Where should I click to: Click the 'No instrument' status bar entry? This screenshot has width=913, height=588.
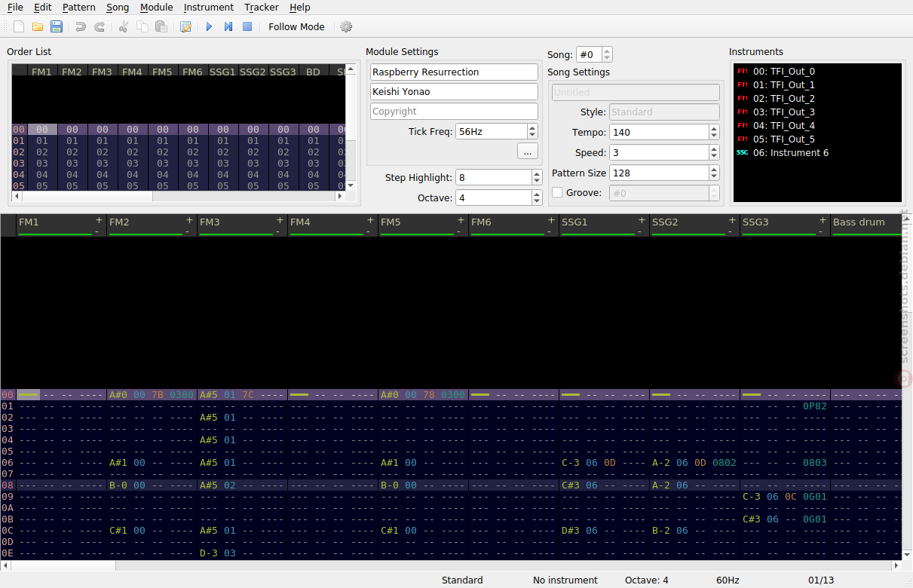point(565,580)
